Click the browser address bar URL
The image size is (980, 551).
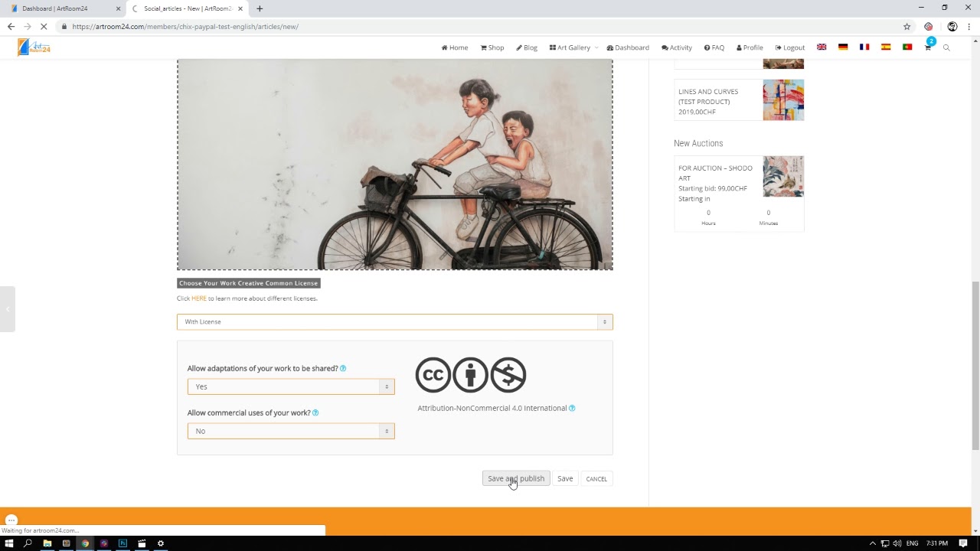click(x=185, y=26)
